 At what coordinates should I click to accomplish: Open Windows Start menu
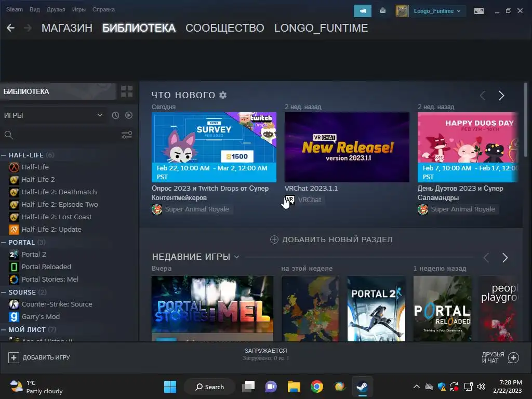pyautogui.click(x=170, y=387)
